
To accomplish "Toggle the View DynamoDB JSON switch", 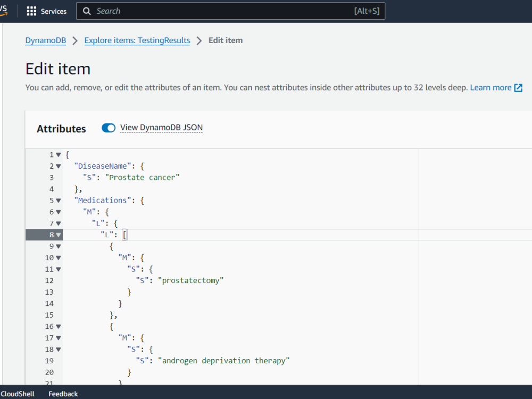I will tap(109, 128).
